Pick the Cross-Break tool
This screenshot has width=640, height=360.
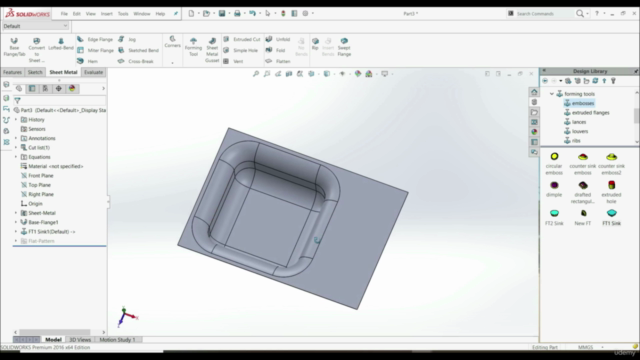coord(136,61)
